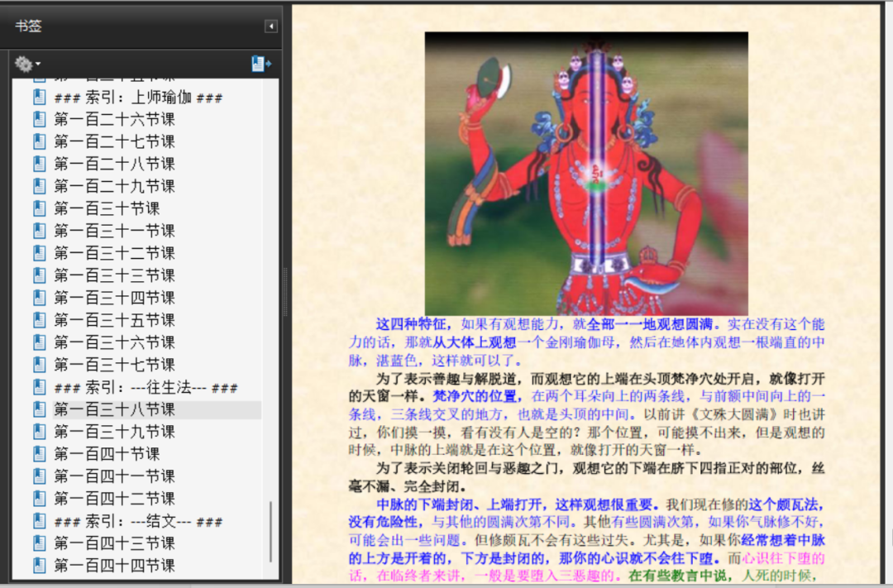Click bookmark icon beside 第一百二十八节课
The width and height of the screenshot is (893, 588).
tap(40, 164)
